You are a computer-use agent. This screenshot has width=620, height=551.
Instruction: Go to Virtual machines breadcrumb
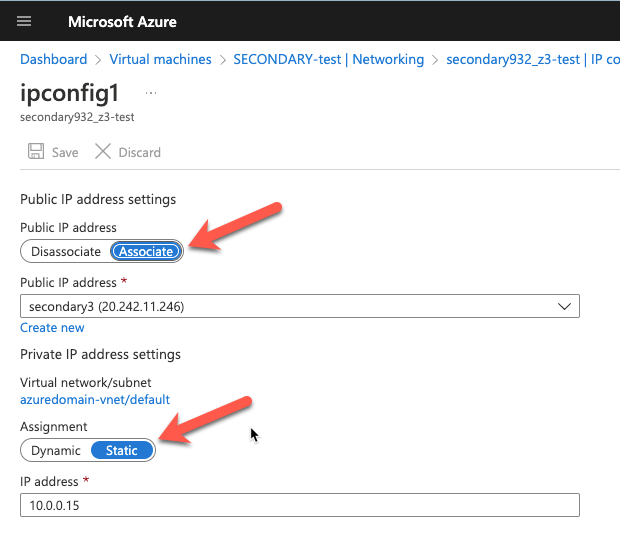160,59
